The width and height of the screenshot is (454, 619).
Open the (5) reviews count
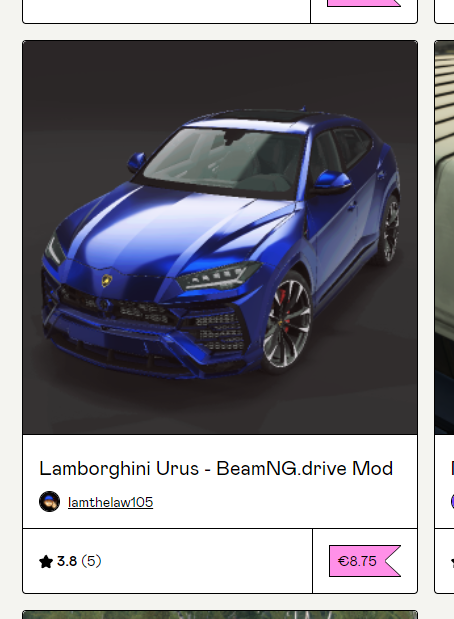(x=91, y=561)
